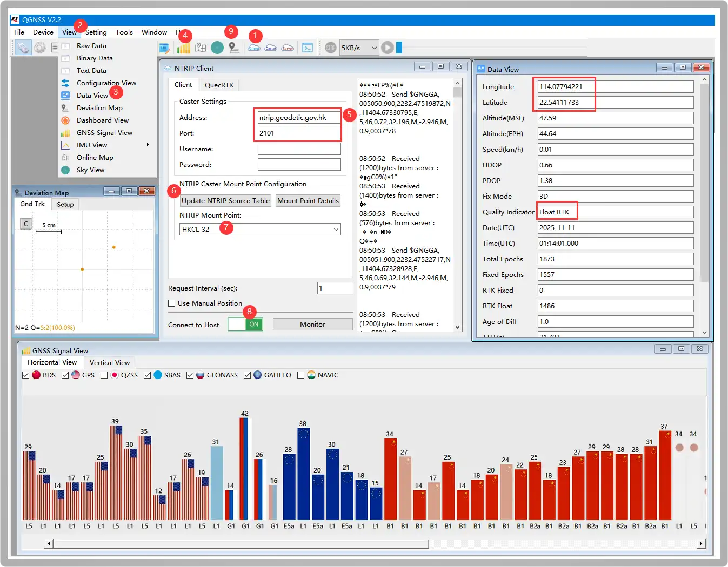Open the command console toolbar icon

click(308, 48)
